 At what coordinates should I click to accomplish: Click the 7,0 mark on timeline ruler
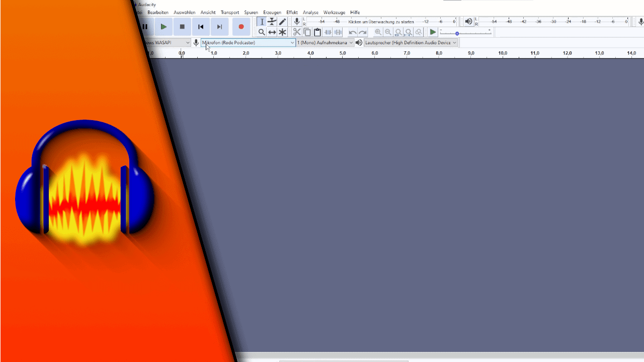[x=407, y=53]
